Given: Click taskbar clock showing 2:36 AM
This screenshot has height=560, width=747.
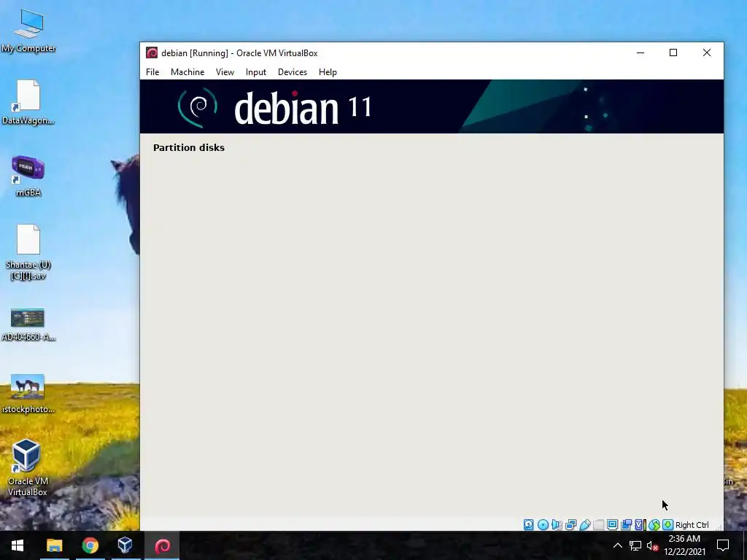Looking at the screenshot, I should (x=684, y=545).
